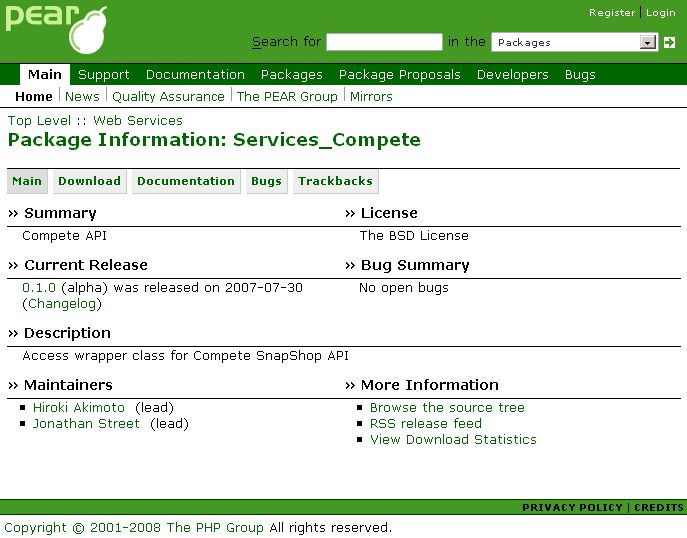This screenshot has width=687, height=538.
Task: Open View Download Statistics link
Action: pos(453,439)
